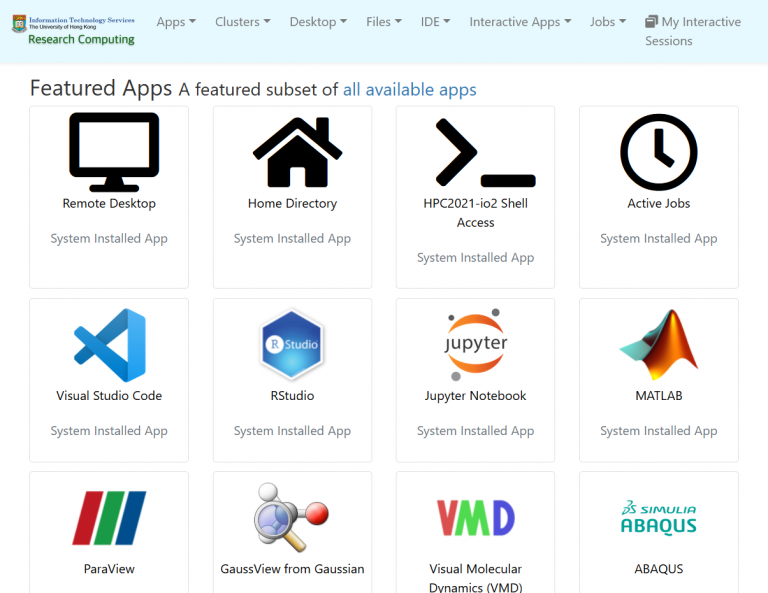
Task: Follow the 'all available apps' link
Action: tap(409, 90)
